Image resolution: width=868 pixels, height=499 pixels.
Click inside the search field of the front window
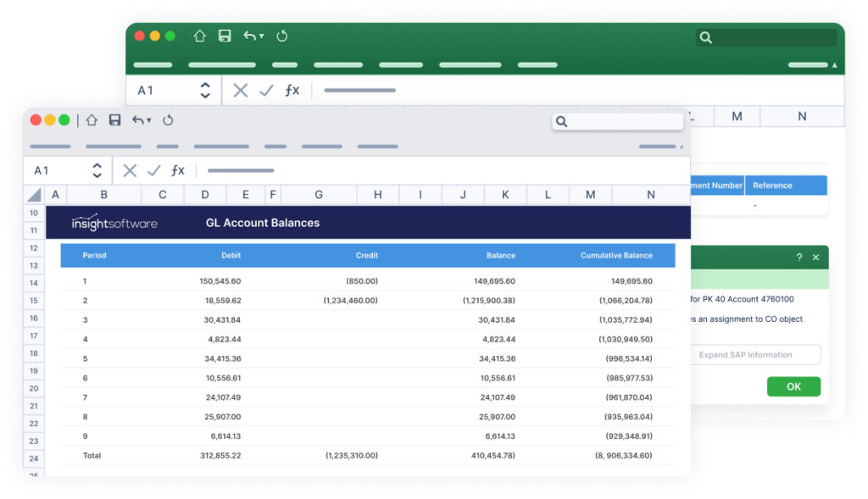(x=618, y=121)
